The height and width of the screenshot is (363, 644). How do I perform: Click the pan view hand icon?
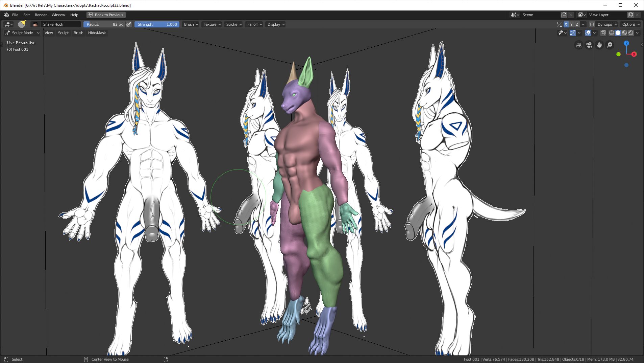599,45
